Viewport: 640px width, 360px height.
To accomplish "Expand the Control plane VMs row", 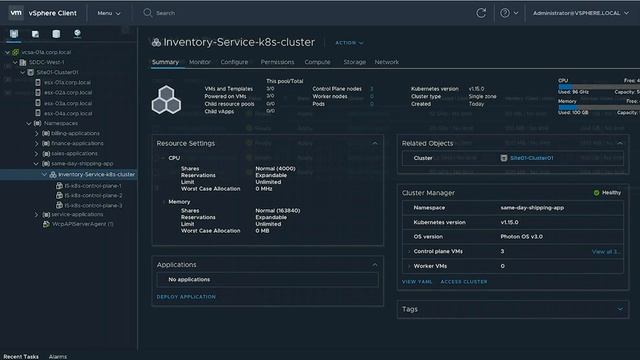I will point(409,251).
